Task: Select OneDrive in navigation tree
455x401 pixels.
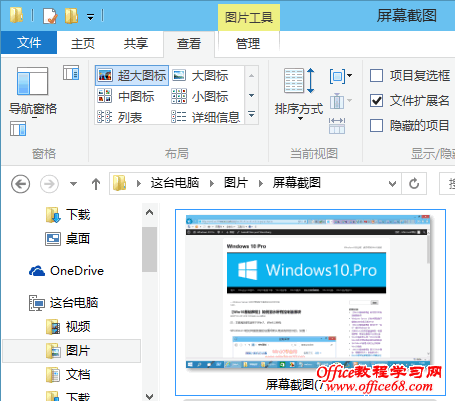Action: (66, 271)
